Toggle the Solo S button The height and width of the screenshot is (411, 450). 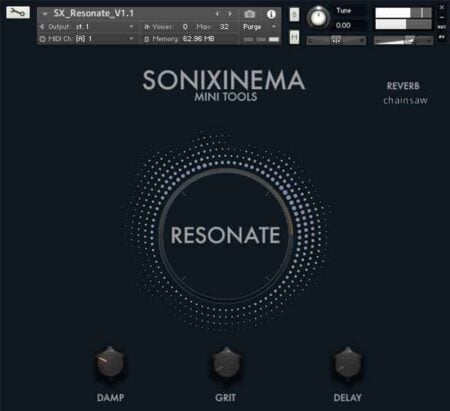coord(294,14)
